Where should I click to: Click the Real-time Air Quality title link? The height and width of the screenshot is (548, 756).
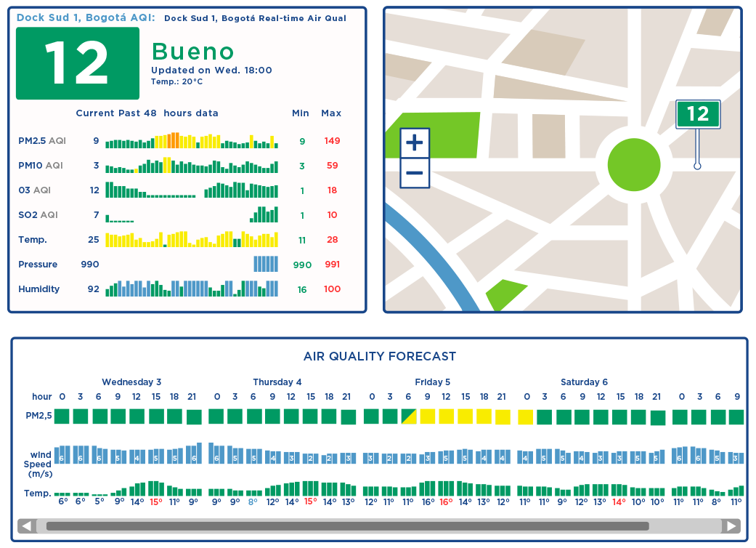pyautogui.click(x=255, y=18)
